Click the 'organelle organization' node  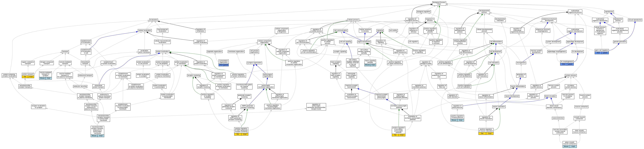[x=214, y=52]
